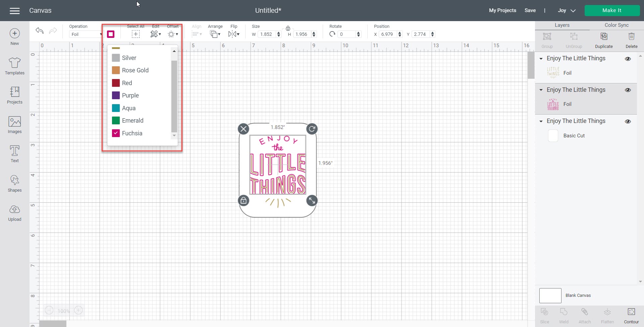Choose the Emerald foil color swatch
This screenshot has height=327, width=644.
click(x=116, y=121)
